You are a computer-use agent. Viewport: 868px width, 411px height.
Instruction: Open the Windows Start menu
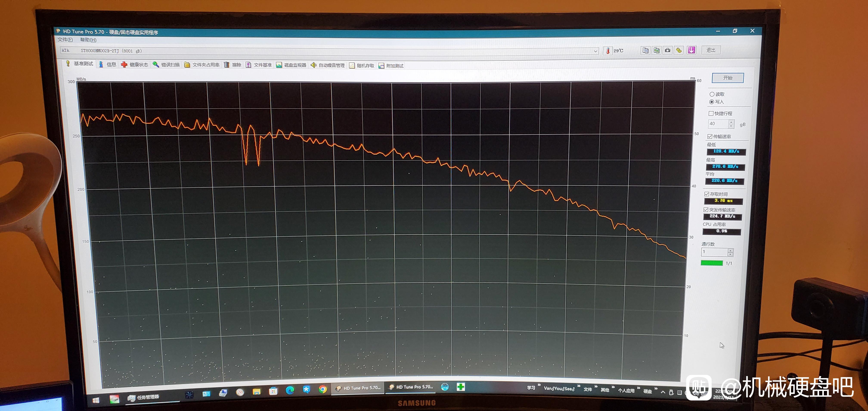click(x=96, y=400)
